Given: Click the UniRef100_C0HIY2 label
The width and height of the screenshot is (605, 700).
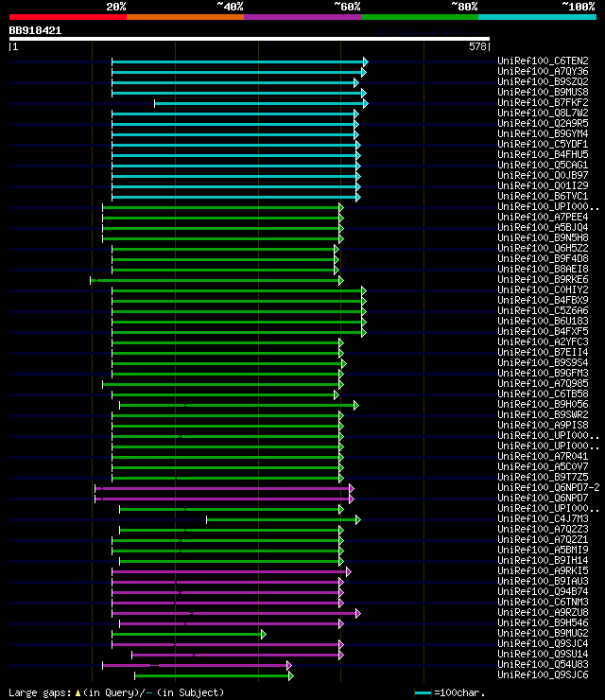Looking at the screenshot, I should click(543, 289).
